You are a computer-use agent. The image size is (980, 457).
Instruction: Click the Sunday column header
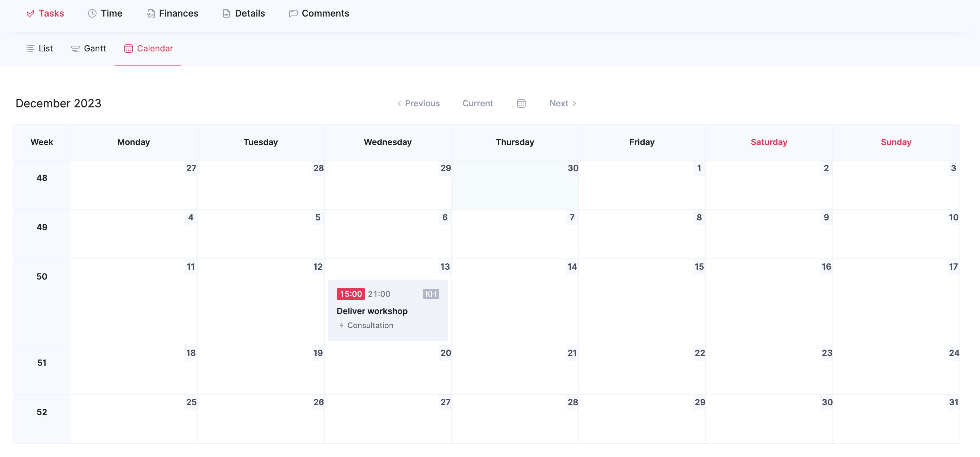pyautogui.click(x=896, y=142)
